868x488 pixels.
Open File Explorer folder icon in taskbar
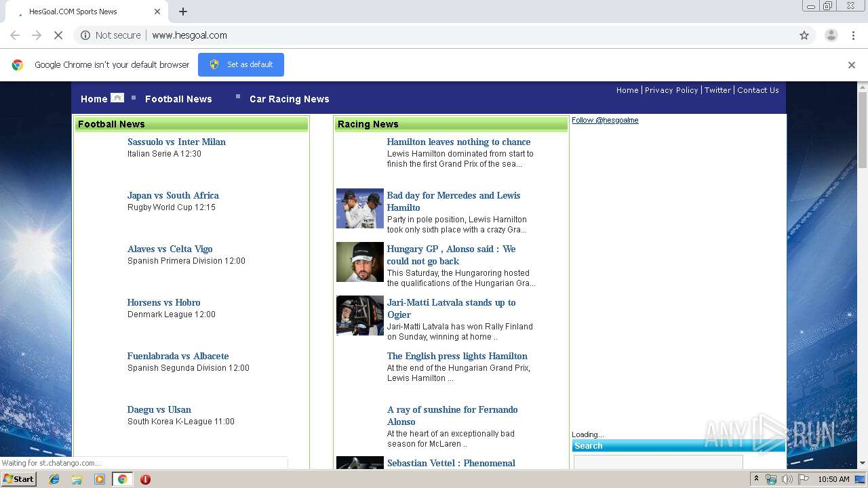(77, 479)
